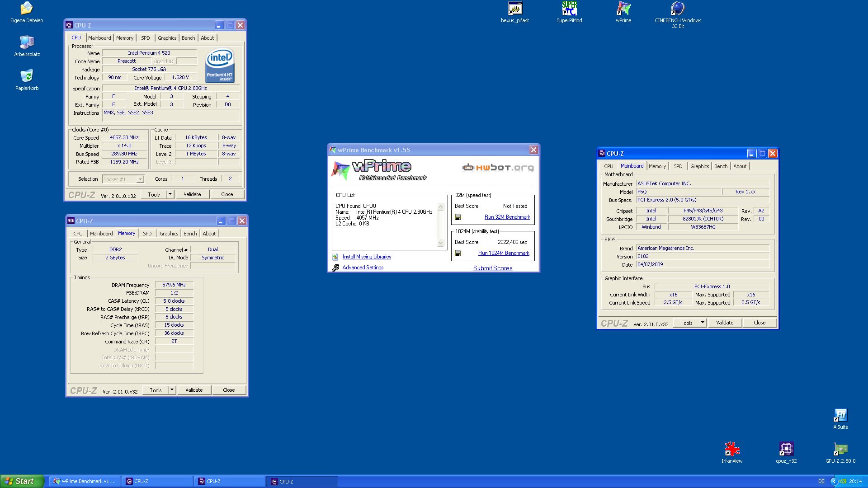Open the Start menu

22,481
